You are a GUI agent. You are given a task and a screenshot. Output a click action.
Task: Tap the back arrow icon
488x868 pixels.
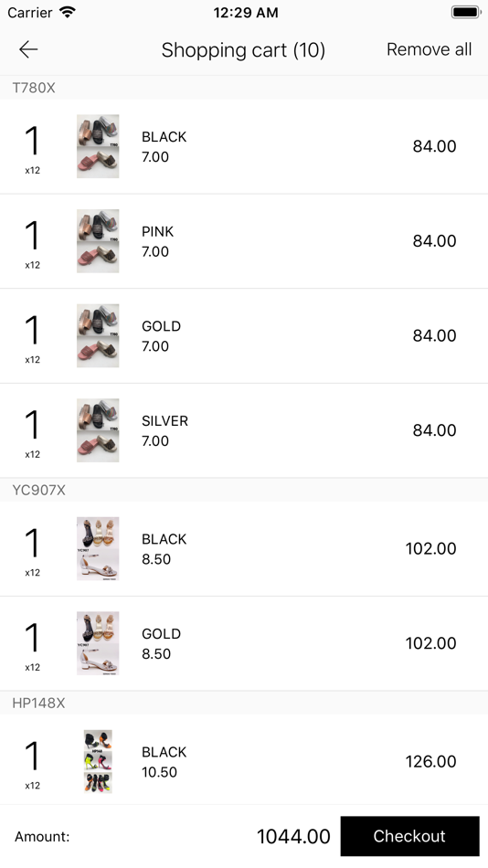28,49
